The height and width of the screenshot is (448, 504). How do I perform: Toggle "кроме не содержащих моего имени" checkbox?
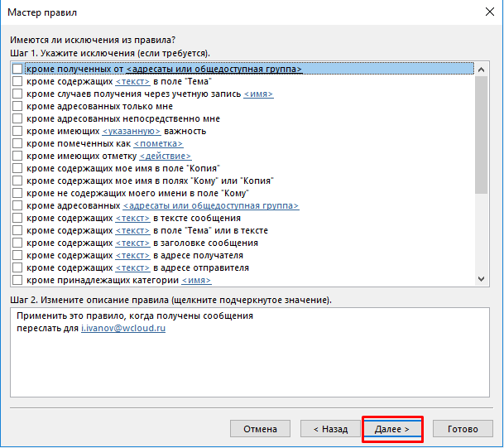17,194
